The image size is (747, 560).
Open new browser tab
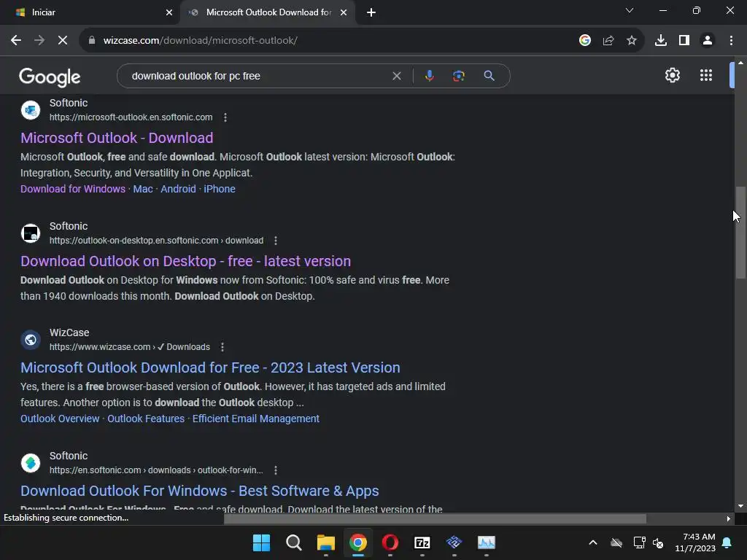[x=371, y=12]
